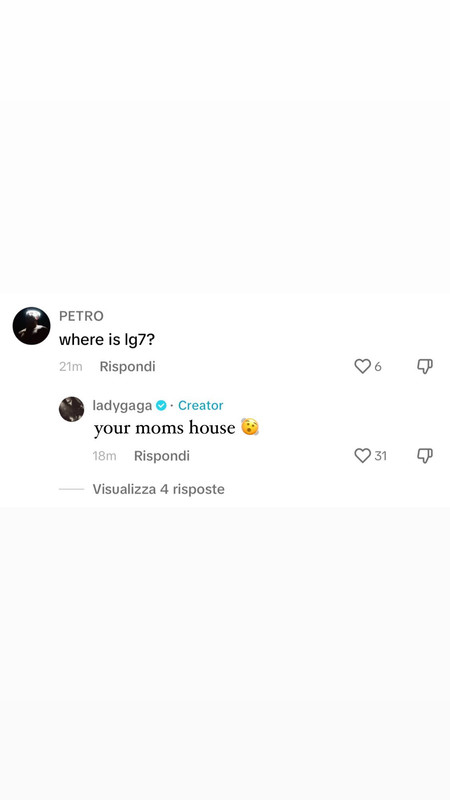Select the comment text "where is lg7?"

pos(107,340)
